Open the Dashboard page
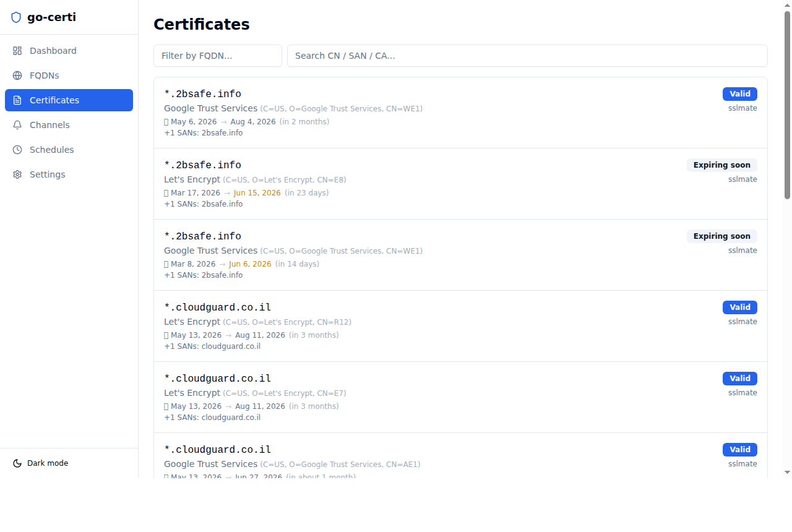 69,51
